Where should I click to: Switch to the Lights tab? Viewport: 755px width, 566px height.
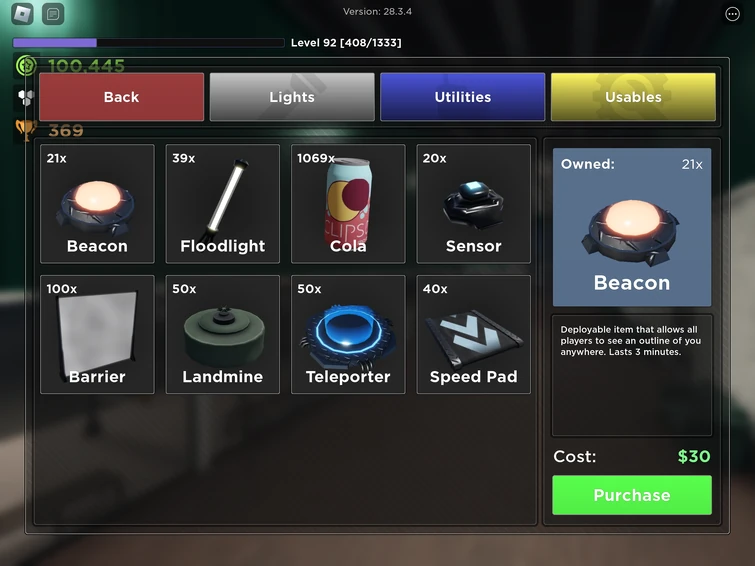tap(292, 97)
